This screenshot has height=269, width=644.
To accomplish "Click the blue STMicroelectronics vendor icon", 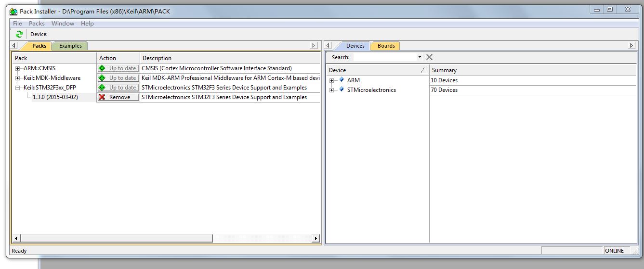I will (342, 90).
